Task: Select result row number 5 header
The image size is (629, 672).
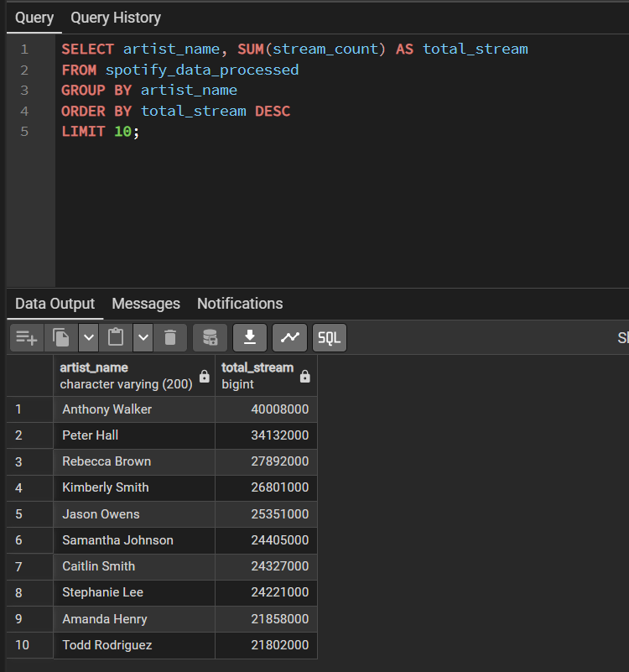Action: point(30,514)
